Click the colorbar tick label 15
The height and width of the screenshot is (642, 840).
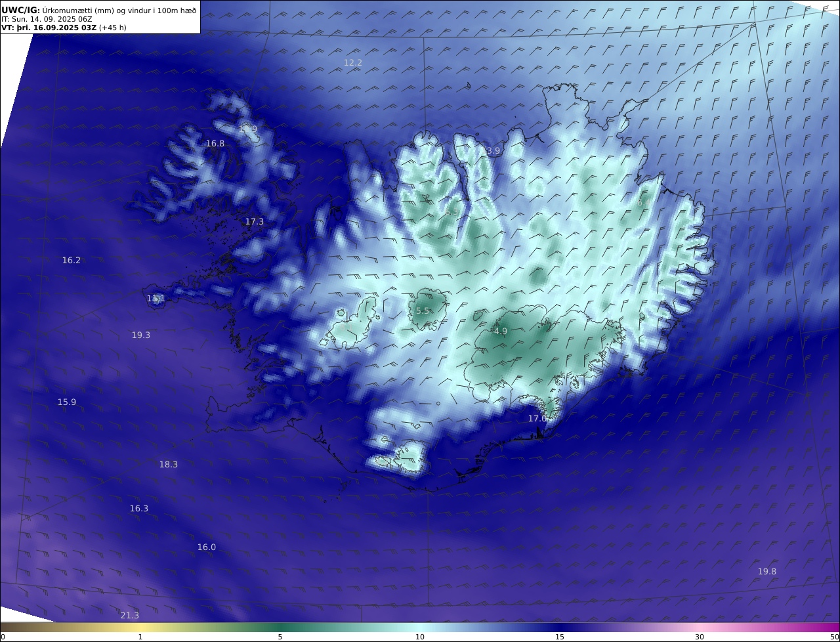click(x=560, y=637)
